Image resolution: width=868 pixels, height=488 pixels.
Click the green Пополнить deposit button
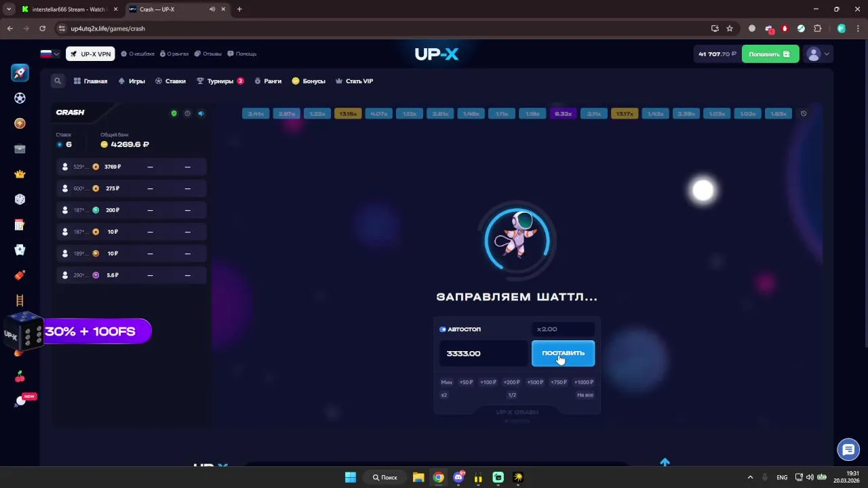(770, 54)
